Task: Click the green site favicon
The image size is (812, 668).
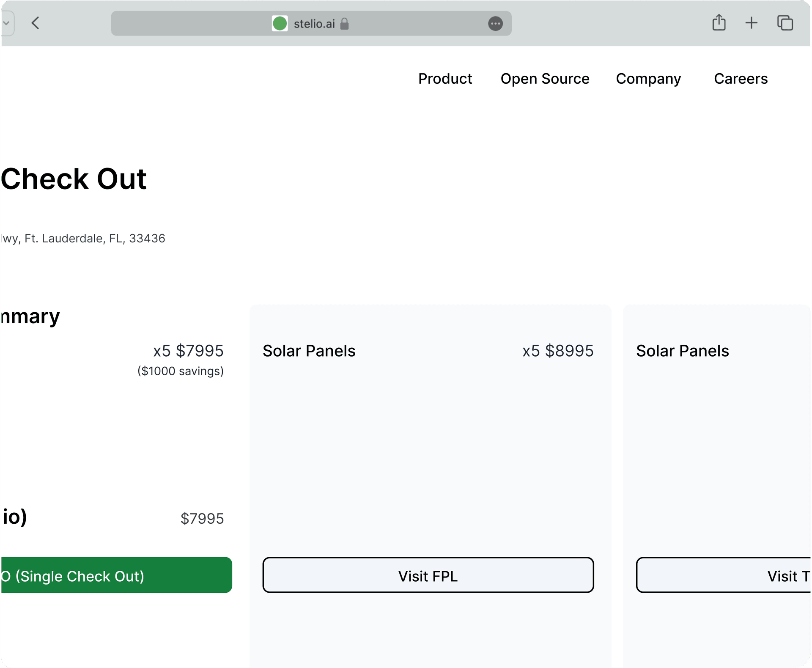Action: click(x=280, y=24)
